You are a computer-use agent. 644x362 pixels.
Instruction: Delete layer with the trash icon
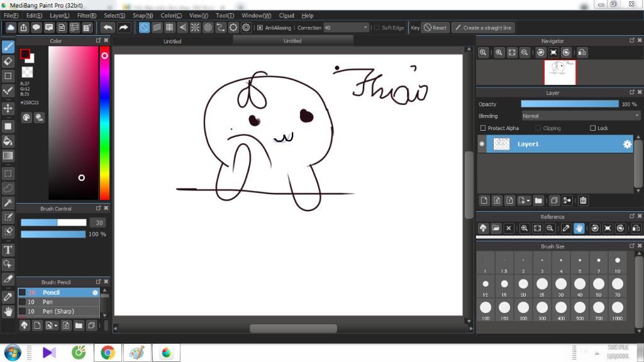click(583, 200)
